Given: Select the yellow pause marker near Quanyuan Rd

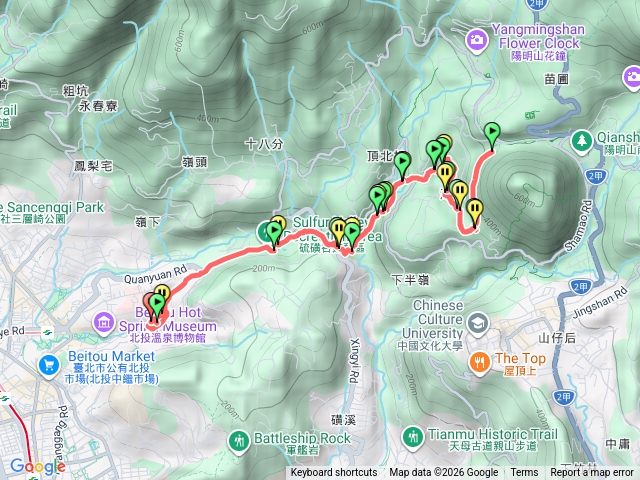Looking at the screenshot, I should (x=163, y=291).
